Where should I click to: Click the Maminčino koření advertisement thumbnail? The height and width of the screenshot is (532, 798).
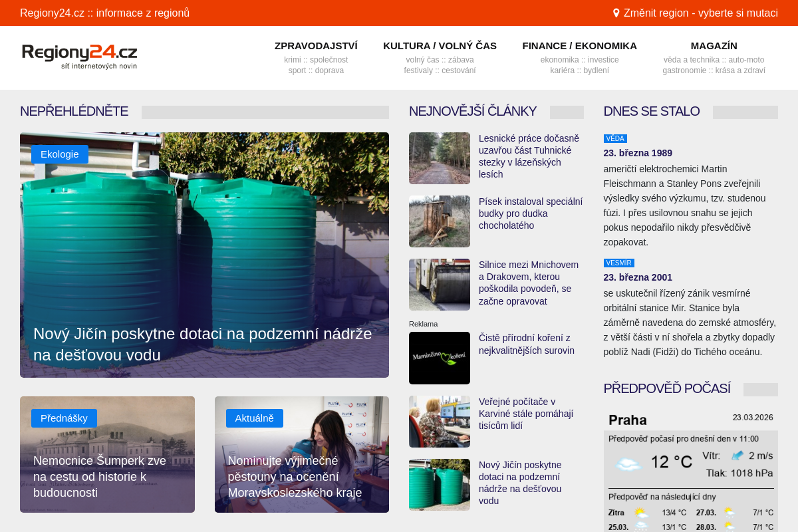(439, 358)
